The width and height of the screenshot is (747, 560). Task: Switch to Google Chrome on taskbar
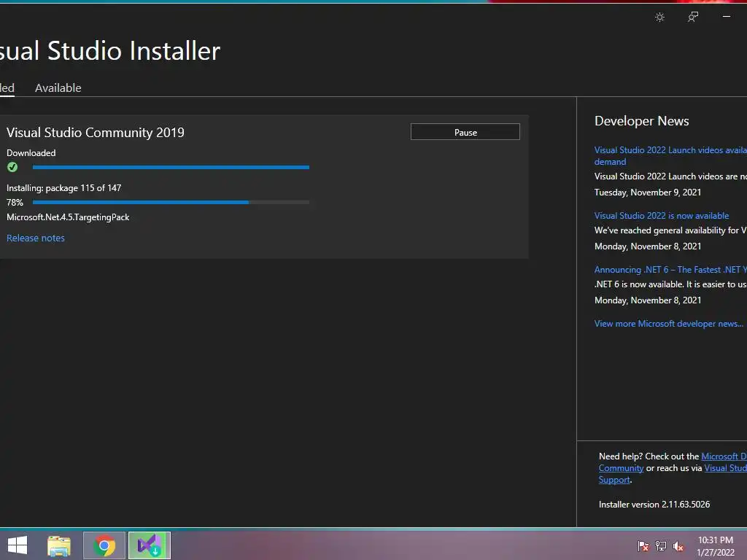(x=104, y=545)
